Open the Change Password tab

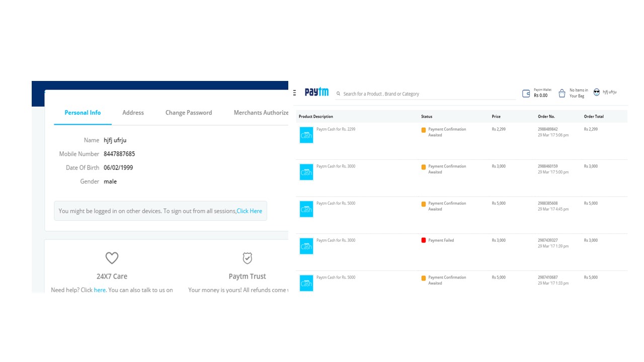(x=189, y=113)
